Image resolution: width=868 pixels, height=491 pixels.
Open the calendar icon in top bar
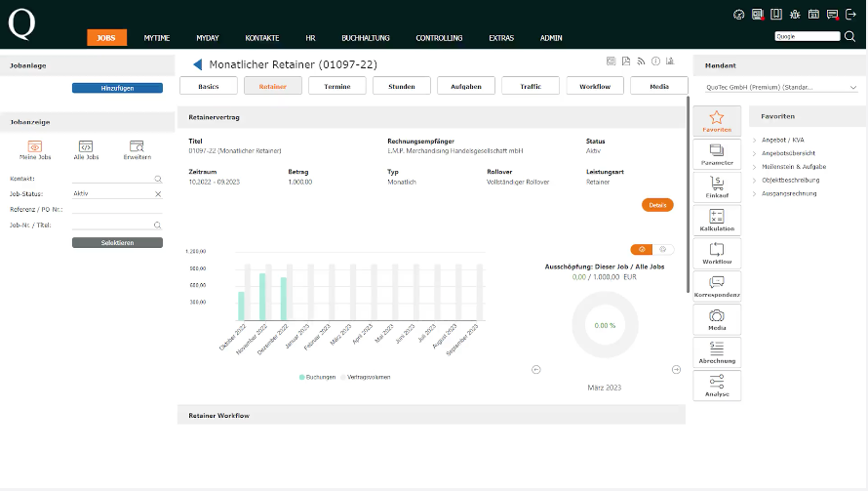[813, 15]
